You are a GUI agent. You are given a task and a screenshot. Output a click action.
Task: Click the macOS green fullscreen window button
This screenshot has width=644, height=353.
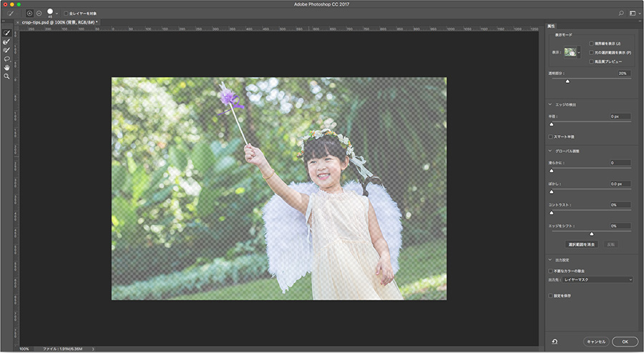(x=19, y=4)
